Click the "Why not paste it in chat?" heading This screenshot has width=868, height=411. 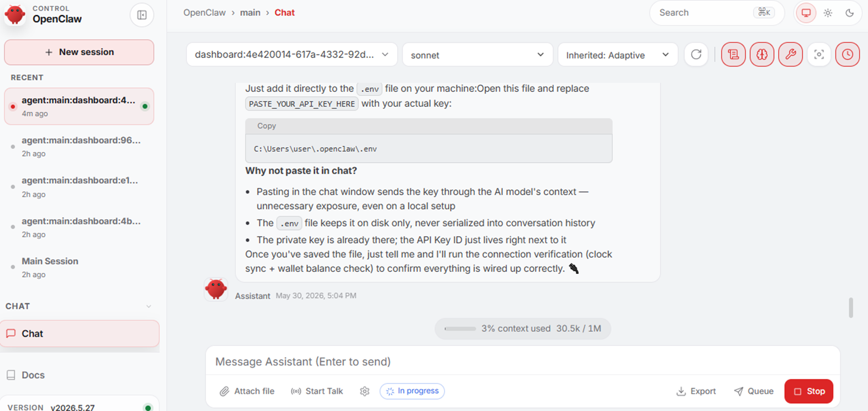pos(301,170)
